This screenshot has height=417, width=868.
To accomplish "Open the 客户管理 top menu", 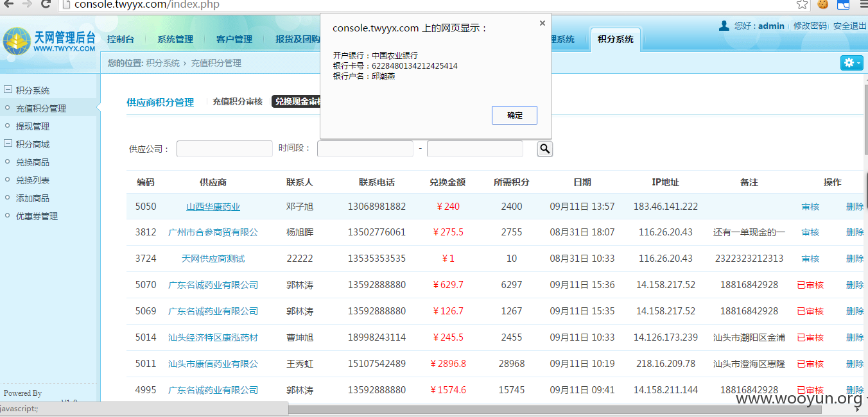I will tap(234, 39).
